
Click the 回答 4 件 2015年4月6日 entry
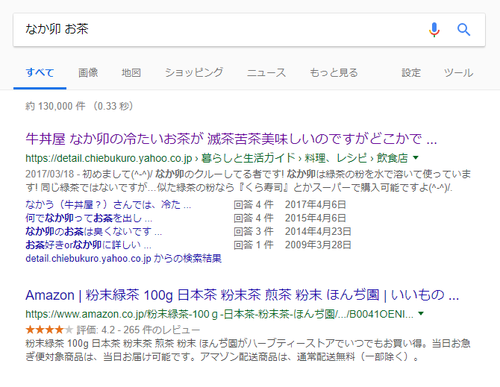(290, 218)
